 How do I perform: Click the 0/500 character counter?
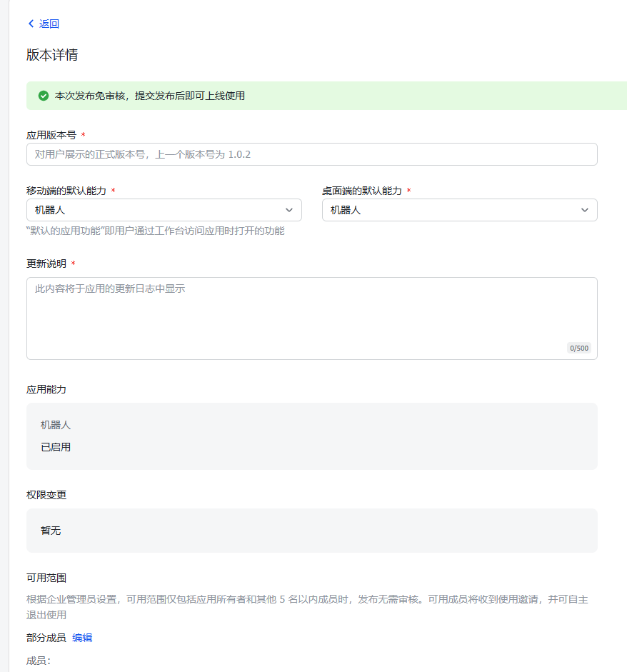578,348
